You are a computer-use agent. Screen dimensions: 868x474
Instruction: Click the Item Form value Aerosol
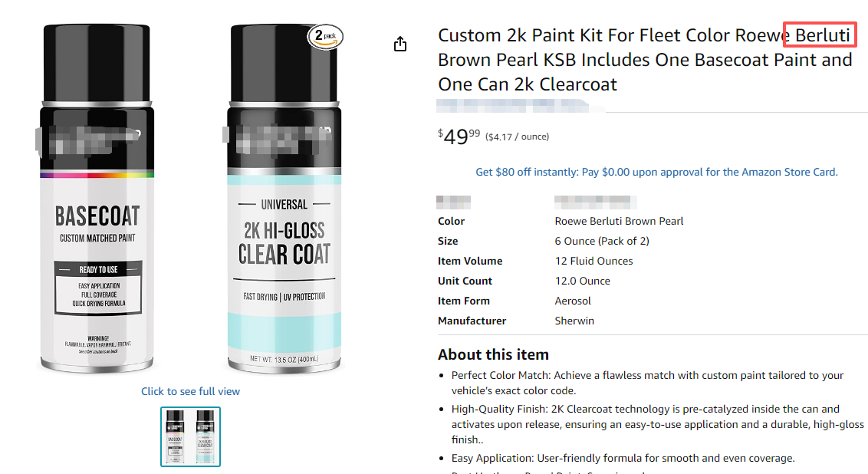point(573,301)
